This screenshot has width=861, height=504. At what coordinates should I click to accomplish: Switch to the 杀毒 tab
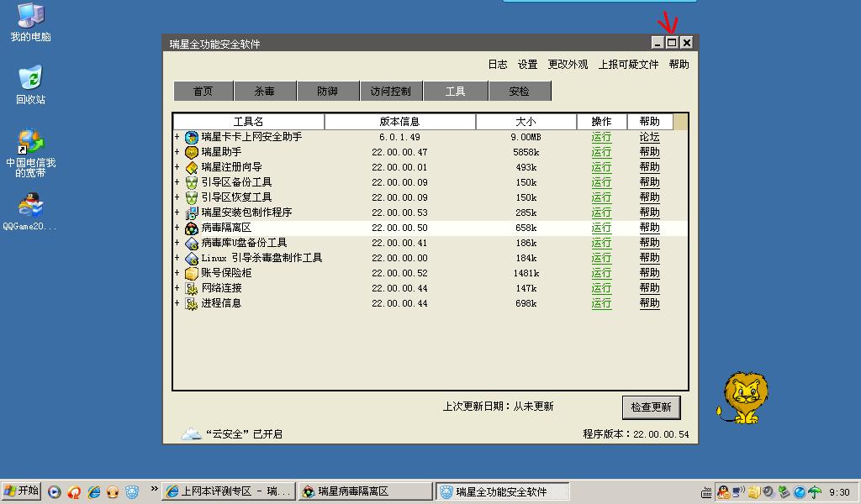[265, 91]
